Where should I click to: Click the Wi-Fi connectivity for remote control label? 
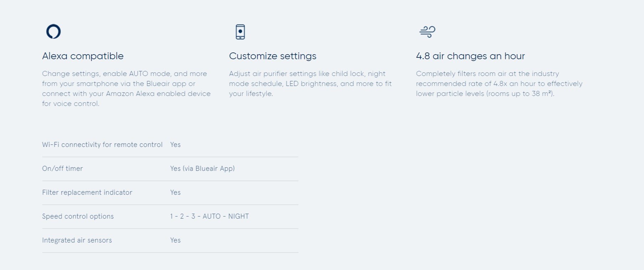102,144
